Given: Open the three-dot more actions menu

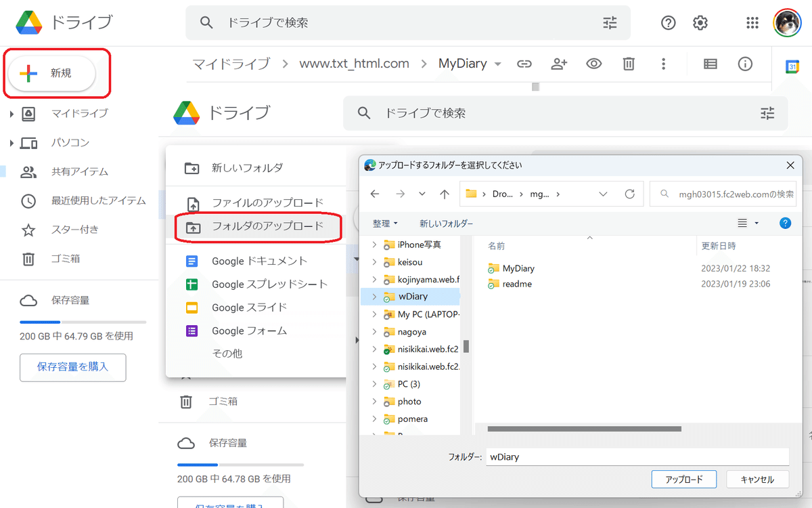Looking at the screenshot, I should tap(663, 64).
